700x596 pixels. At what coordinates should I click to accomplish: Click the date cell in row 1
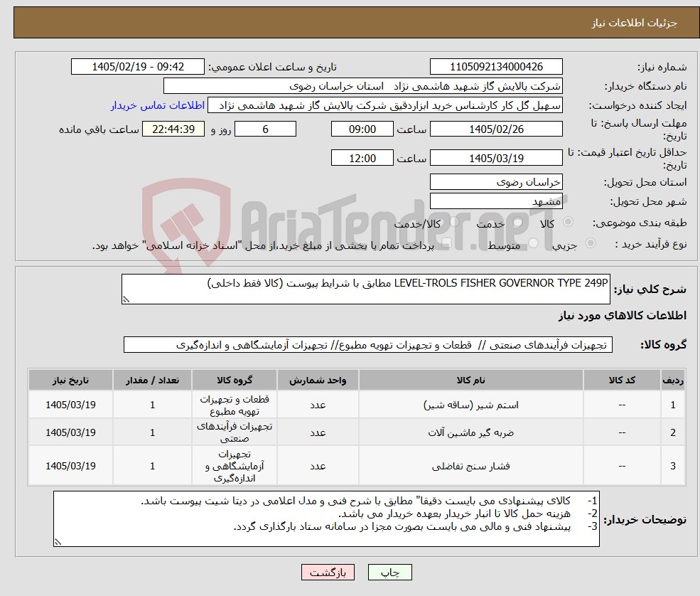tap(70, 405)
